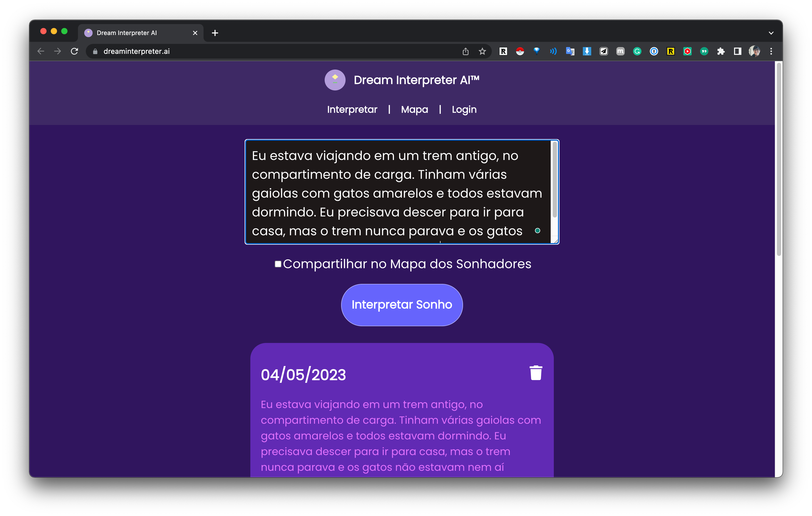This screenshot has height=516, width=812.
Task: Click the Interpretar Sonho button
Action: coord(402,305)
